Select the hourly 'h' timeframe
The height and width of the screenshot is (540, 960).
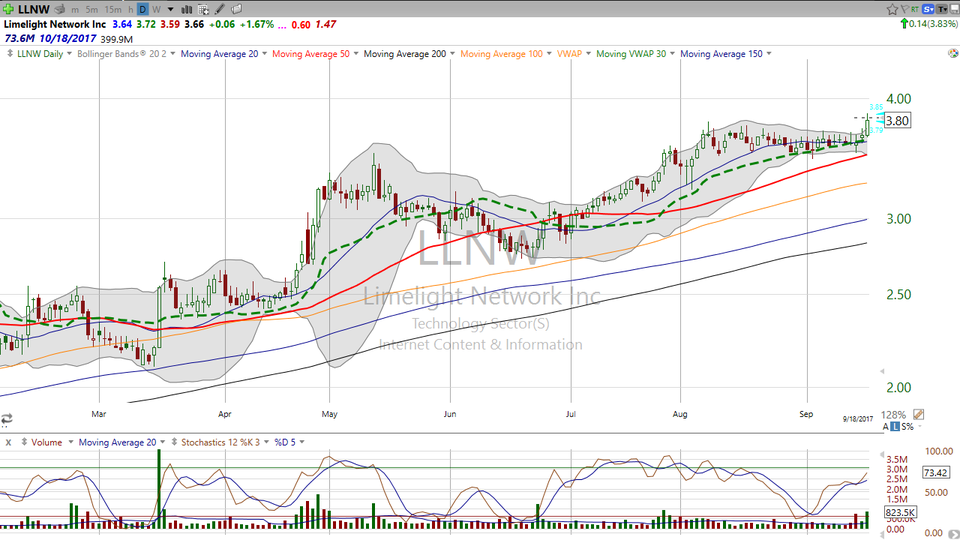coord(130,10)
